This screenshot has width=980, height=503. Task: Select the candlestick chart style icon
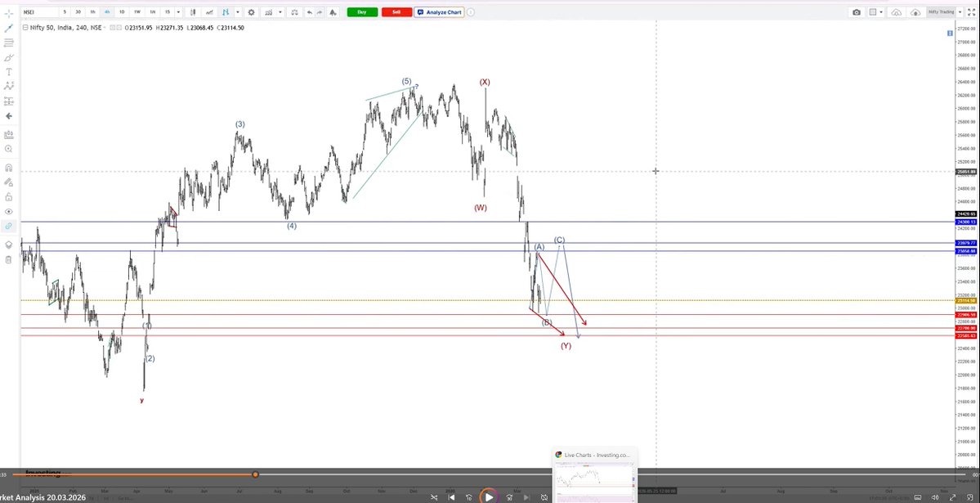193,12
